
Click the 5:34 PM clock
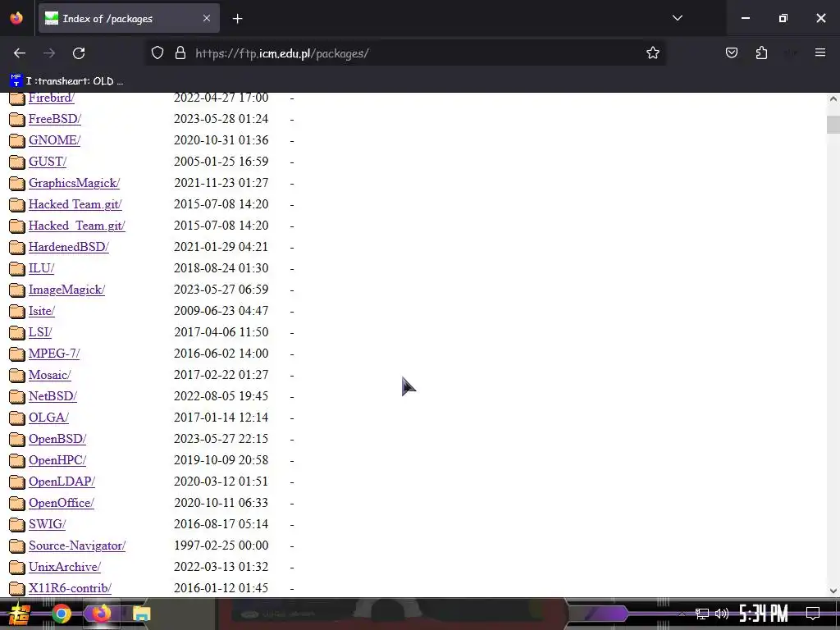764,614
